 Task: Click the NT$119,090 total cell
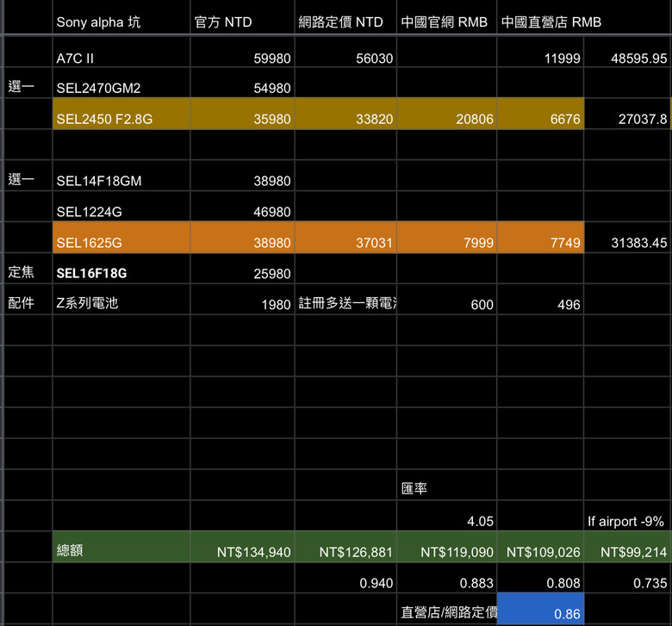pyautogui.click(x=446, y=547)
